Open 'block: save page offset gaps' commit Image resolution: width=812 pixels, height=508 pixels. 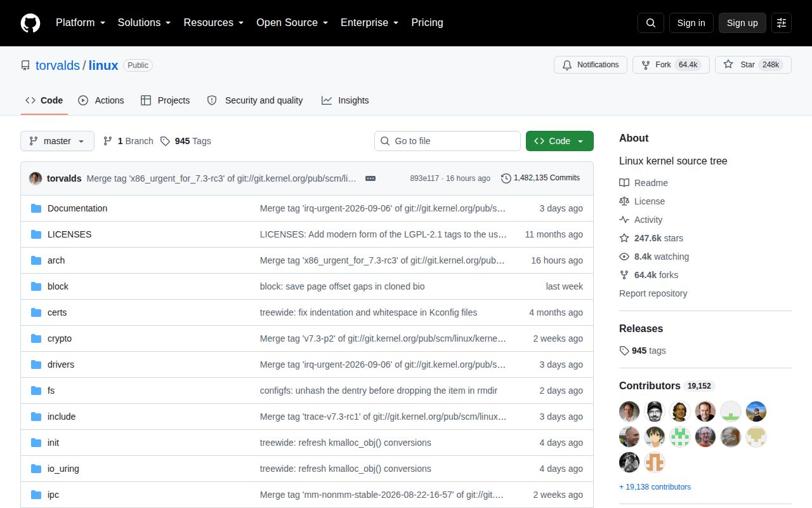343,286
